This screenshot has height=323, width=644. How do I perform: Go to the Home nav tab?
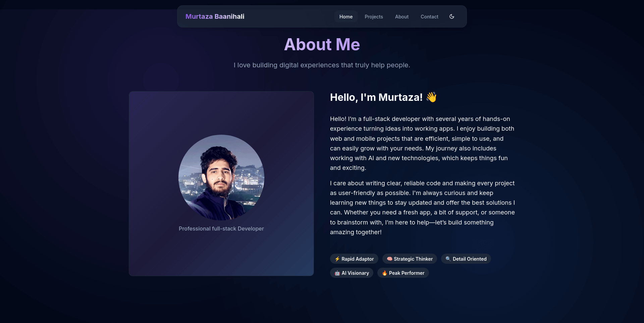tap(346, 17)
